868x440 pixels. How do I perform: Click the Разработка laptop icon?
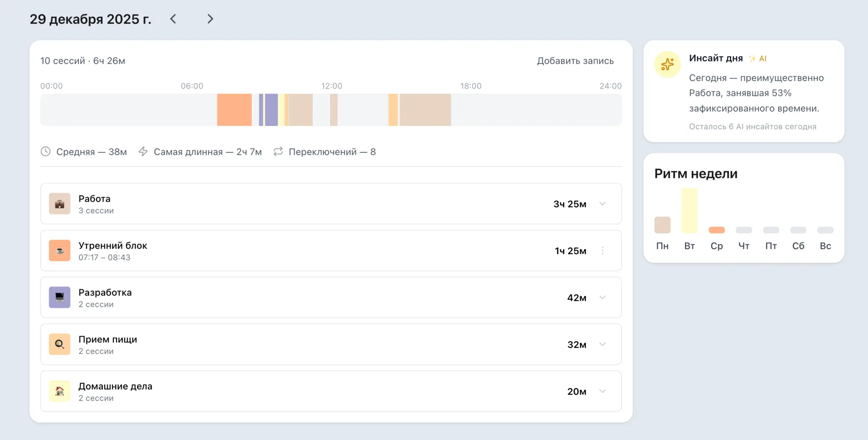(60, 297)
